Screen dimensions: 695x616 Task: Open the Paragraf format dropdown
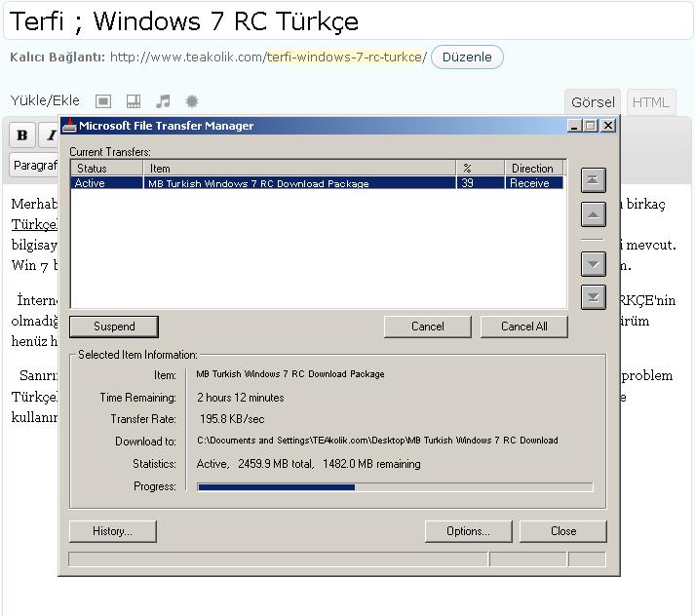pos(34,166)
